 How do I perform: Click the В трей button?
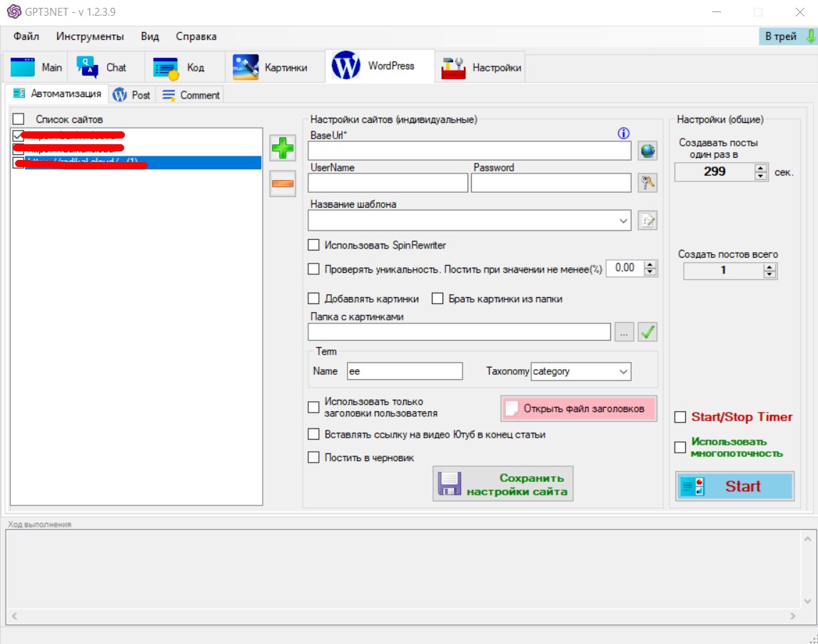coord(788,36)
